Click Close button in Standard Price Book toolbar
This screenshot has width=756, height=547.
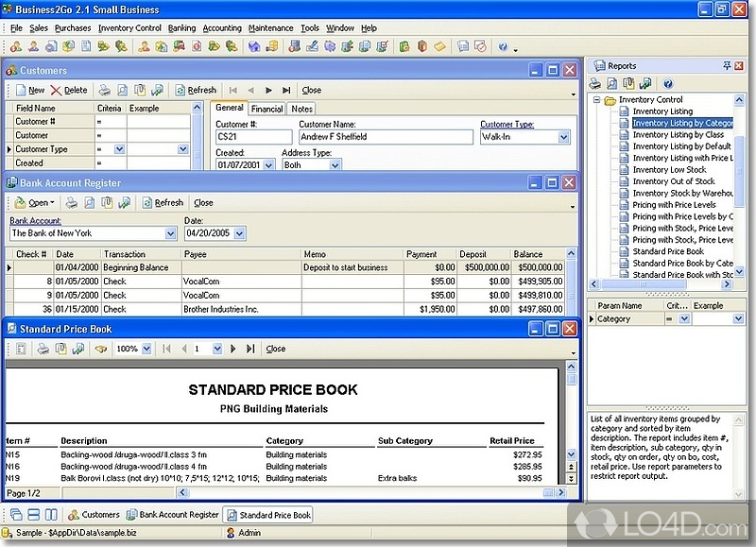click(275, 349)
